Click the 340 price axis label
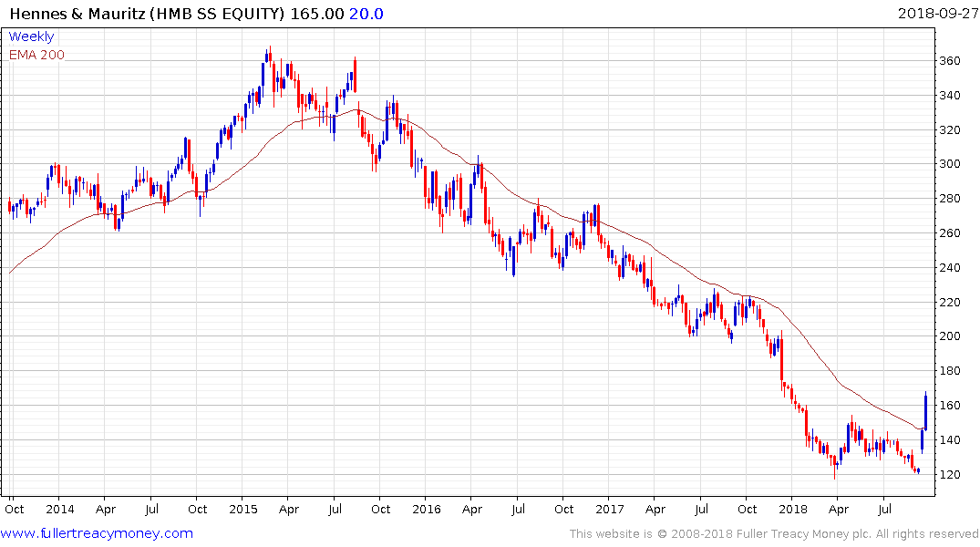980x547 pixels. click(x=950, y=96)
